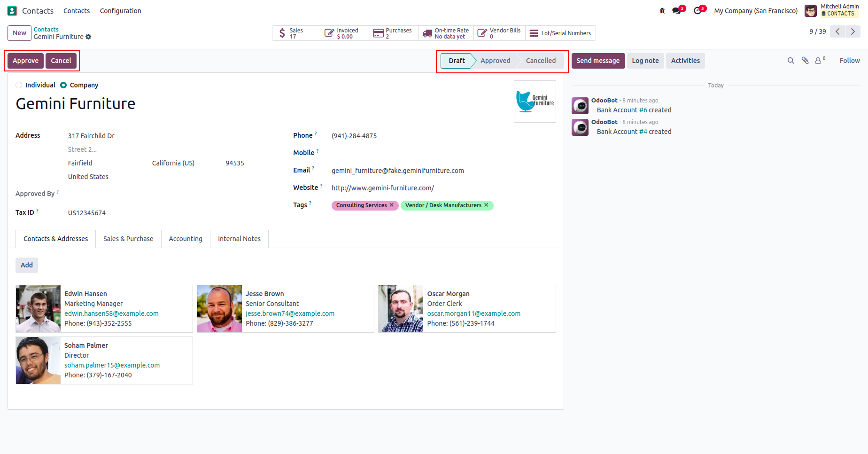Select the Individual radio option

(19, 85)
